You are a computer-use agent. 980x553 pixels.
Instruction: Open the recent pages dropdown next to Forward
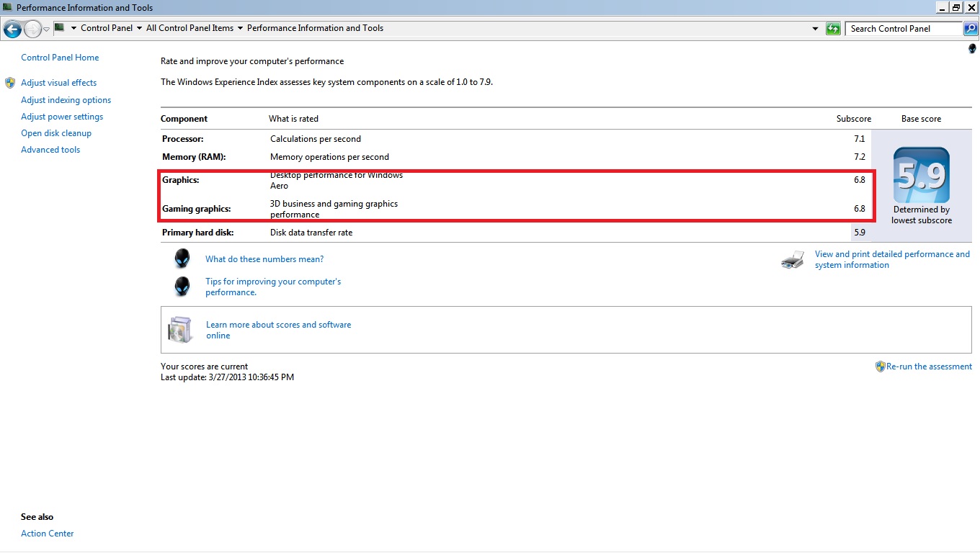47,30
